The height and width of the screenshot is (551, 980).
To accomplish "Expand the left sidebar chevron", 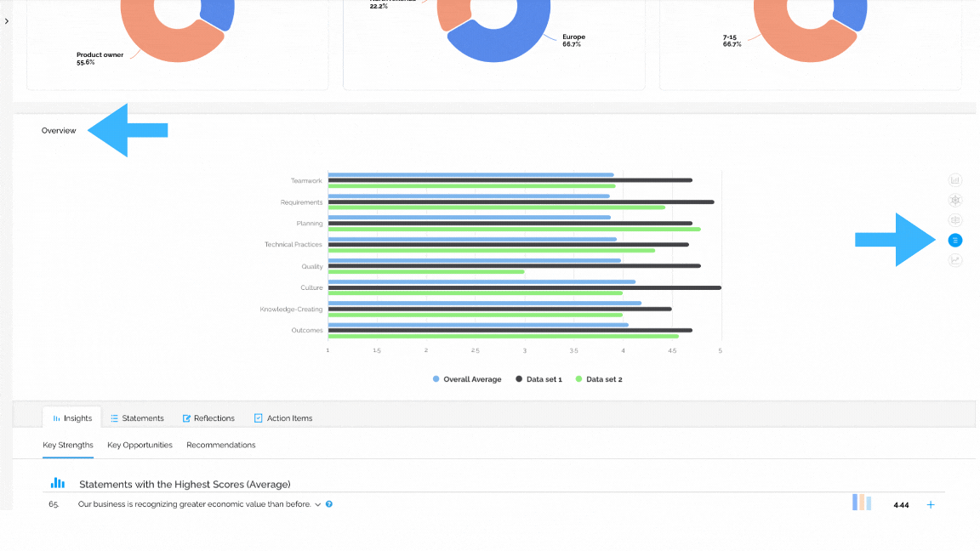I will click(x=6, y=21).
